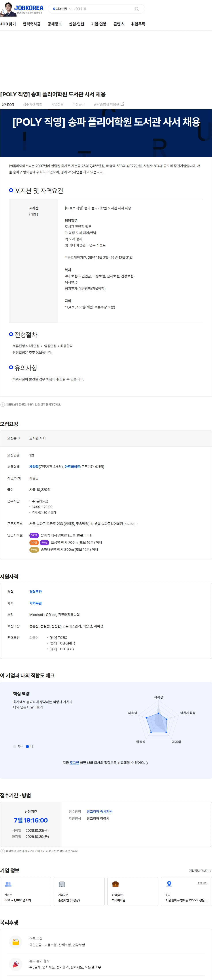Click the 기업구분 building icon
Viewport: 212px width, 980px height.
[x=62, y=884]
